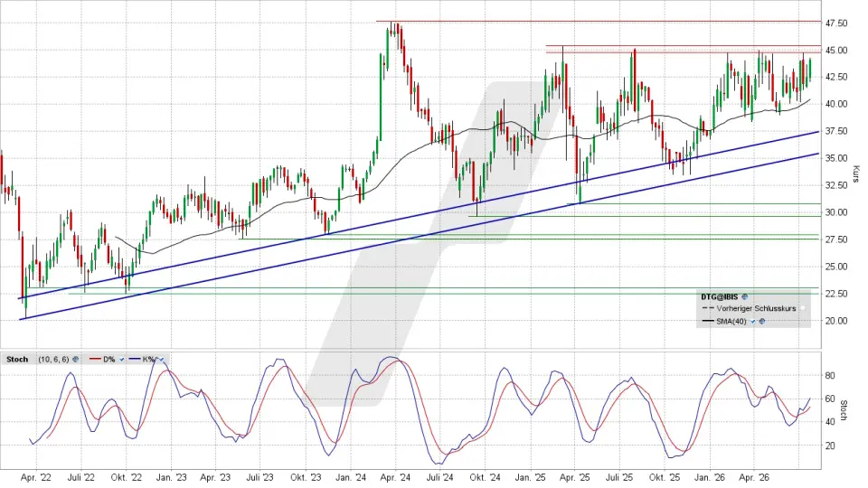Click the 37.50 price axis label
868x488 pixels.
click(x=836, y=131)
